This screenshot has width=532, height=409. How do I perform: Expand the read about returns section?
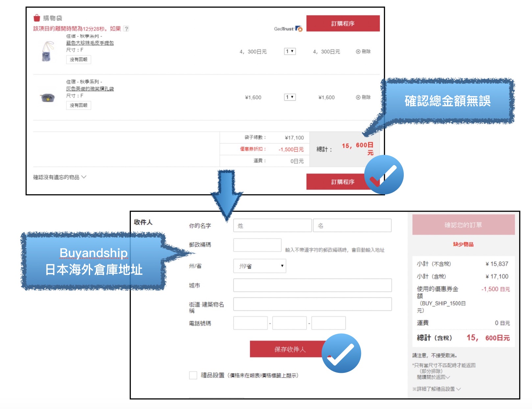point(433,377)
